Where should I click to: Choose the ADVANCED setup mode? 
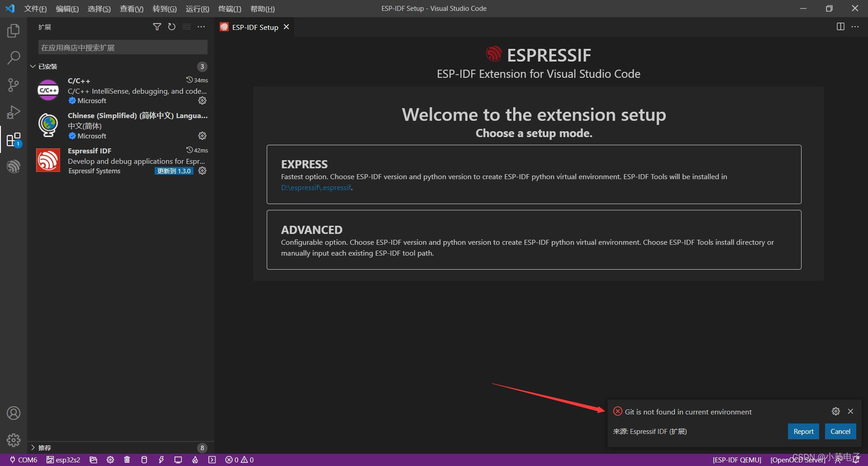[534, 240]
